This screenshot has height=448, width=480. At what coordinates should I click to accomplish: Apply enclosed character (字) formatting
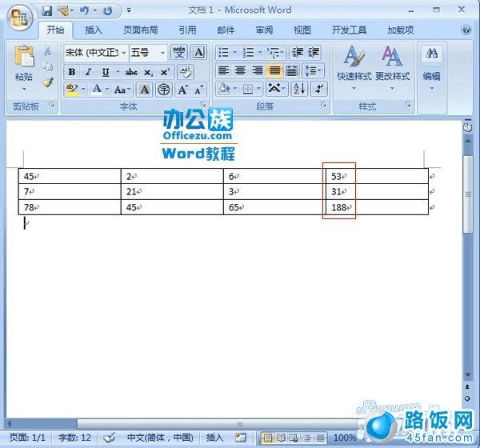pyautogui.click(x=164, y=90)
